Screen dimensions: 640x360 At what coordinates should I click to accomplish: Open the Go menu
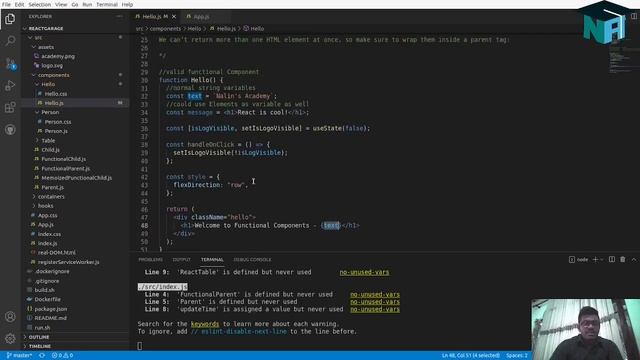point(75,4)
